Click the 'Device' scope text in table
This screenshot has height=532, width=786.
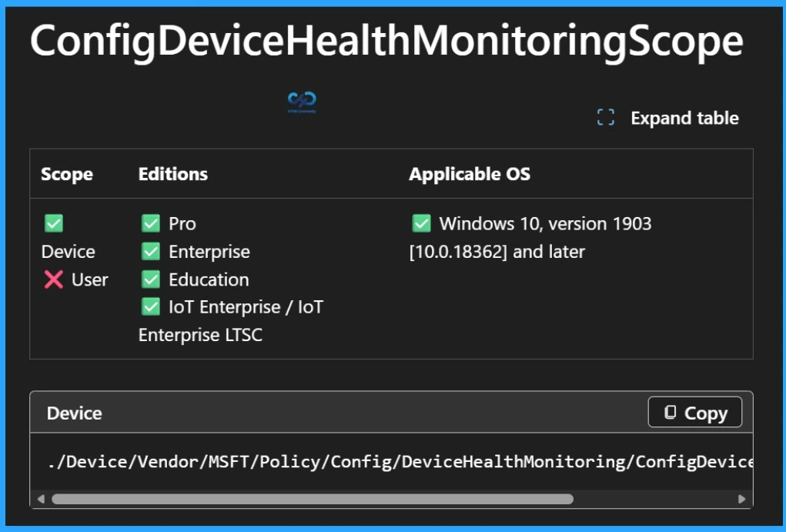(69, 252)
